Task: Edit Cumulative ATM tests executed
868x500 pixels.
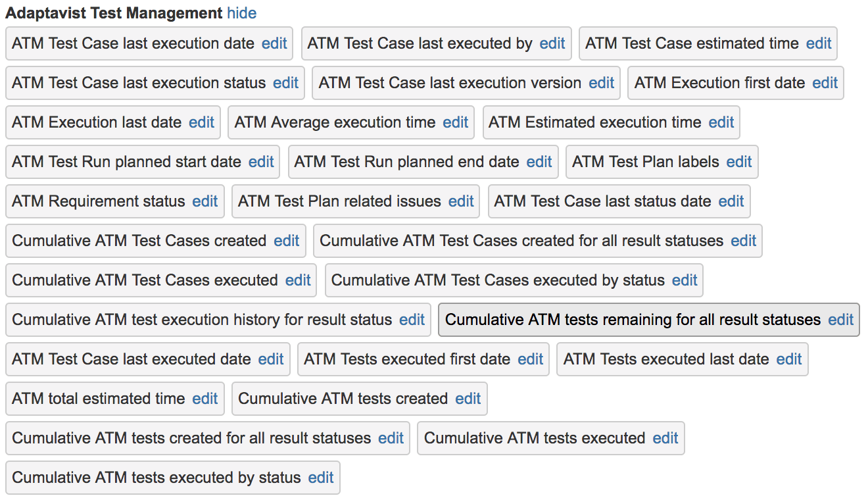Action: point(665,438)
